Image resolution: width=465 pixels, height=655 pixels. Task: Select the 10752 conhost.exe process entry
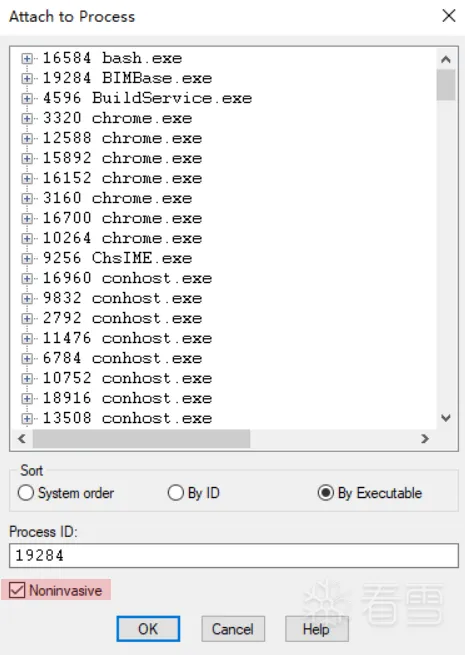[x=127, y=378]
